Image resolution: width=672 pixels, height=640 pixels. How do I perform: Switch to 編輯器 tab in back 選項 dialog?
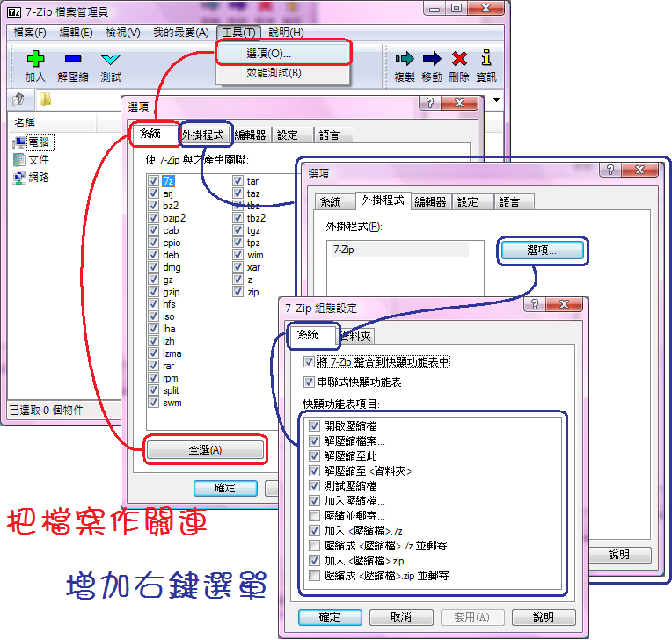click(251, 135)
